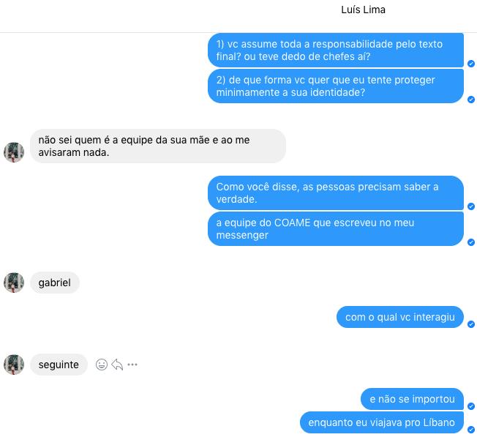
Task: Click the checkmark beside message '1) vc assume'
Action: (471, 64)
